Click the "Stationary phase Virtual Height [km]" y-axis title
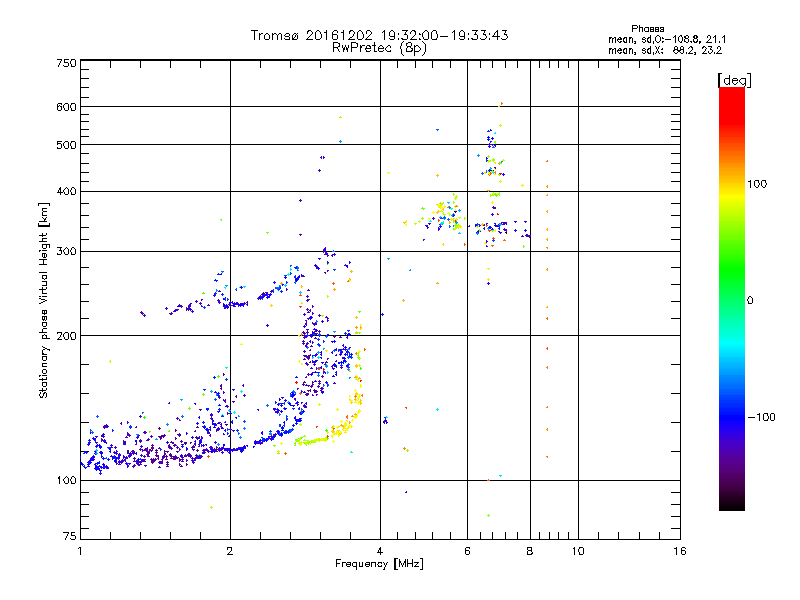 point(44,300)
